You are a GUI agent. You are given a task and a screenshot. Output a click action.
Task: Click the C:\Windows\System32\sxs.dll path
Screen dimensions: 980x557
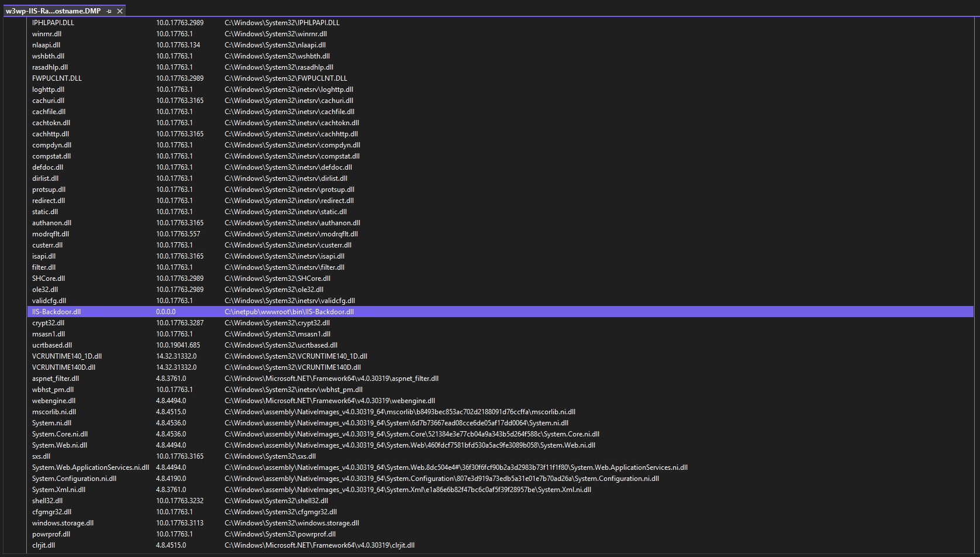(x=270, y=456)
